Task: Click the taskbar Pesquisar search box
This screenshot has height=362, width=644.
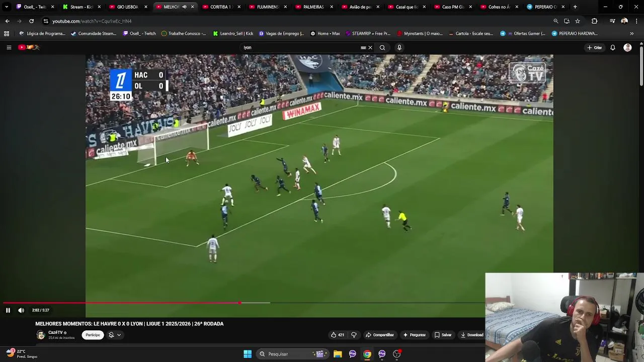Action: click(293, 354)
